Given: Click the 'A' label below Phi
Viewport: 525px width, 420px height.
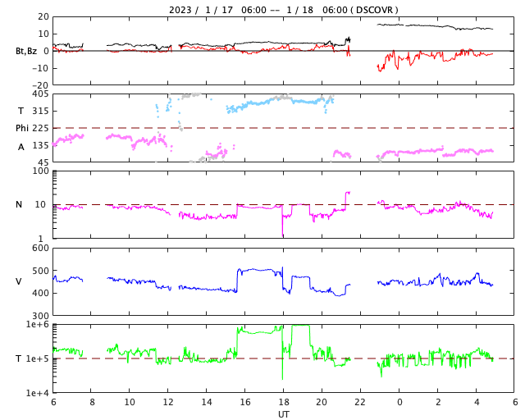Looking at the screenshot, I should [x=21, y=147].
